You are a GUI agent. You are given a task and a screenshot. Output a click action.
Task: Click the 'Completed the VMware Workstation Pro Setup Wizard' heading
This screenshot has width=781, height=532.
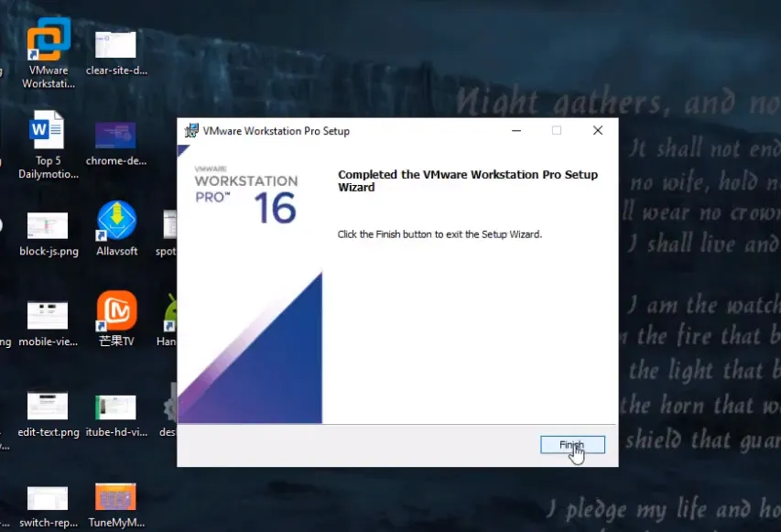point(467,180)
